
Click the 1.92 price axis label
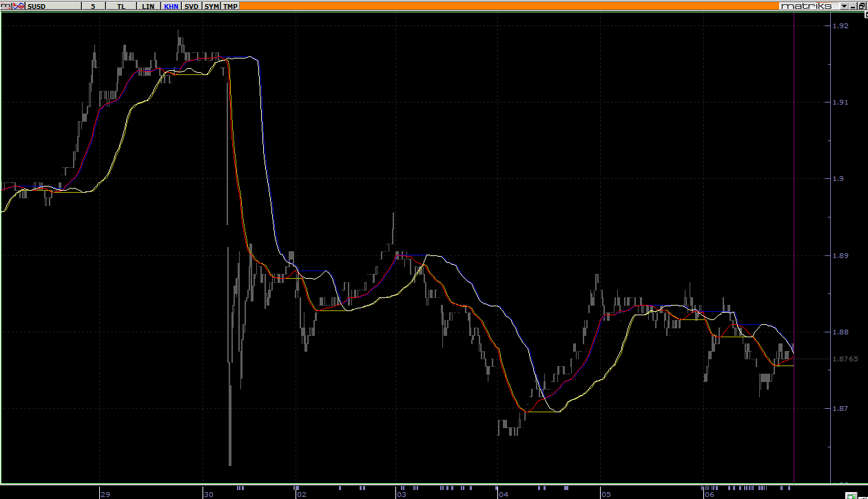tap(840, 26)
